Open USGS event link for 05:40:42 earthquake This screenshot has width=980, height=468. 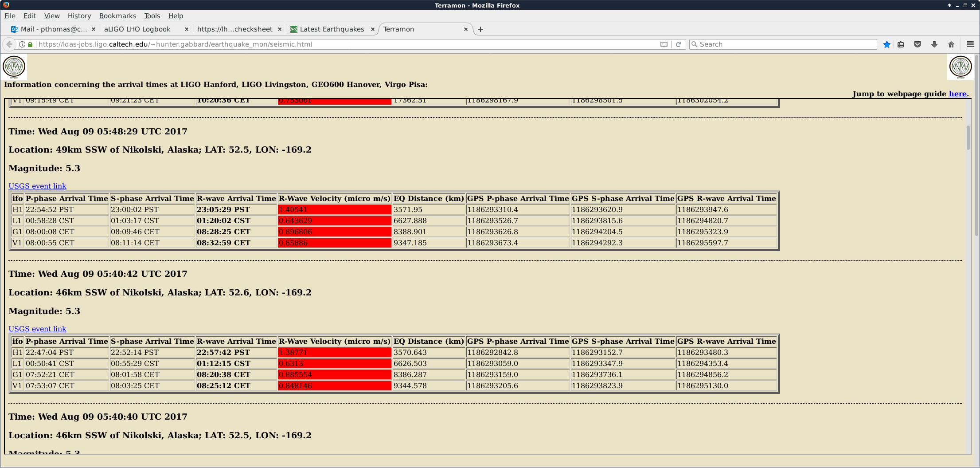click(37, 329)
